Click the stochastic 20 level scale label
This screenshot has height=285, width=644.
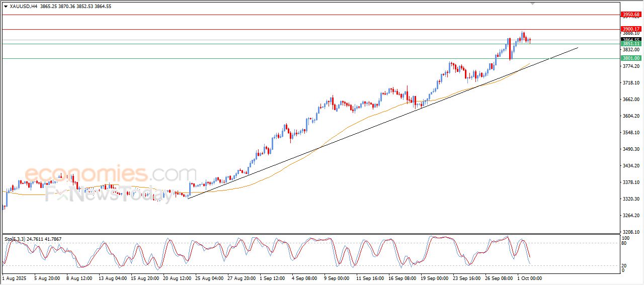[x=625, y=265]
